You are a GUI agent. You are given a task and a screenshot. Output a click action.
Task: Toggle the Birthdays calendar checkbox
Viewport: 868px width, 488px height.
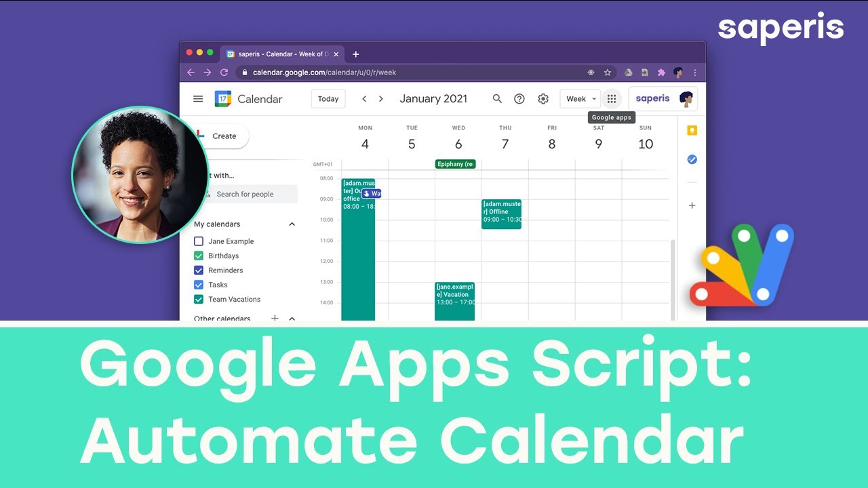pos(199,256)
